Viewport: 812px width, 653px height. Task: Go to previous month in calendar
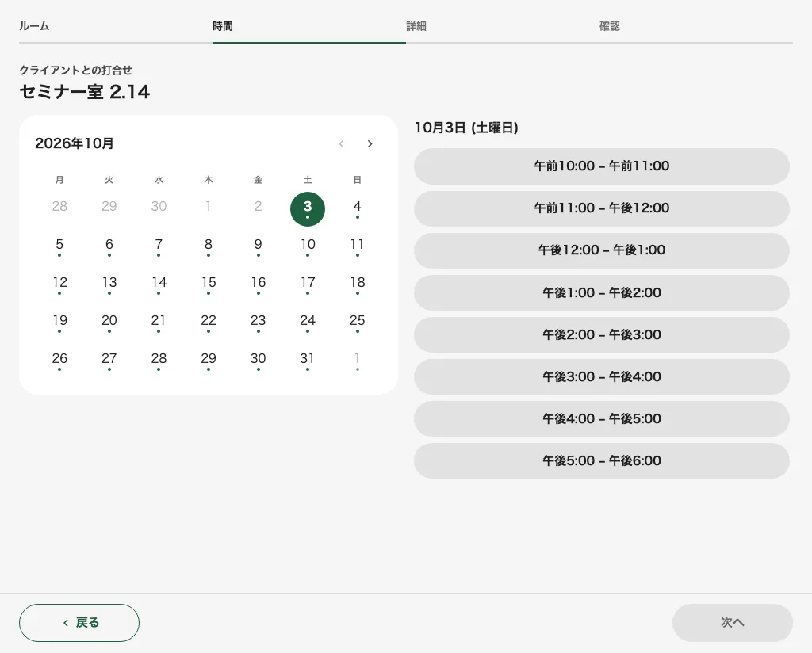click(x=341, y=144)
